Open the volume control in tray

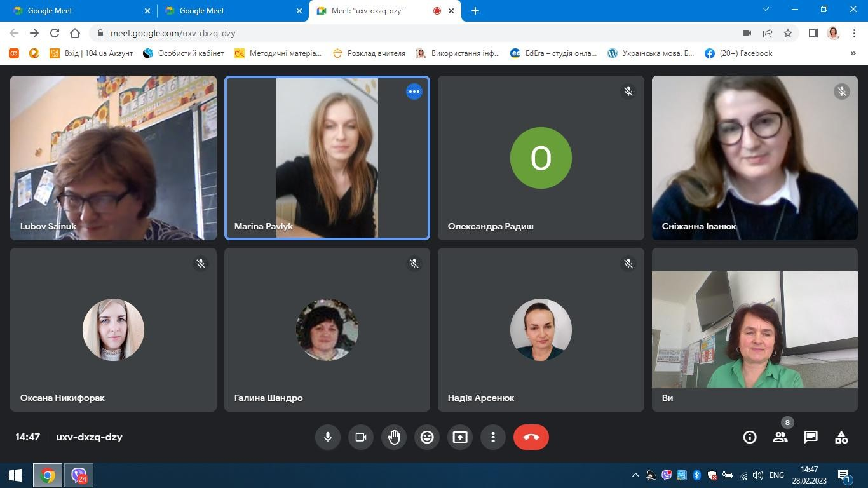(757, 475)
